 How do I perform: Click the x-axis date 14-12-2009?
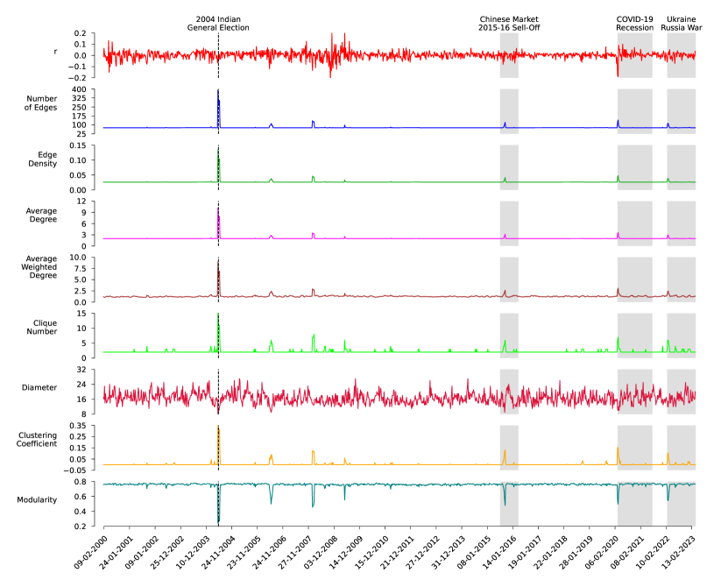click(346, 552)
